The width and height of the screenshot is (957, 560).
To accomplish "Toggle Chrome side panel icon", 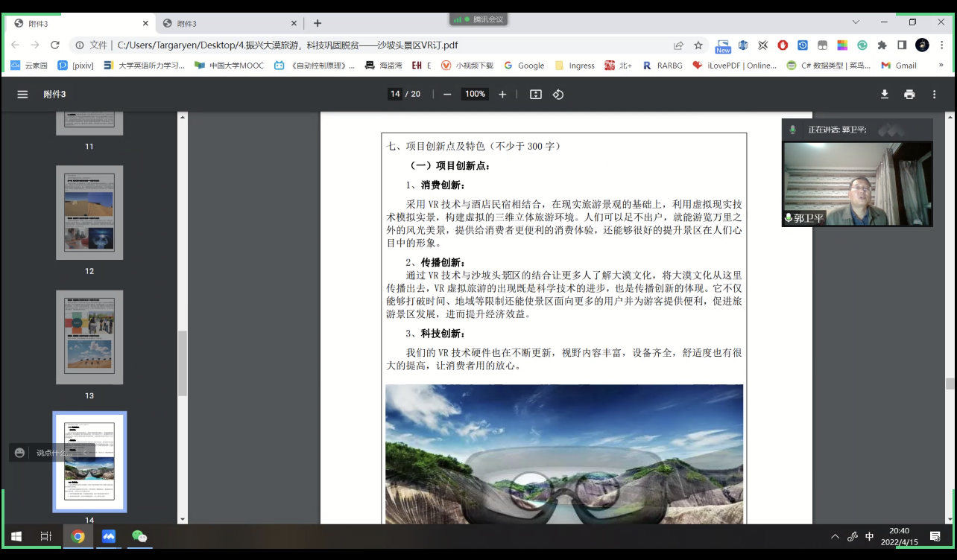I will pyautogui.click(x=902, y=45).
